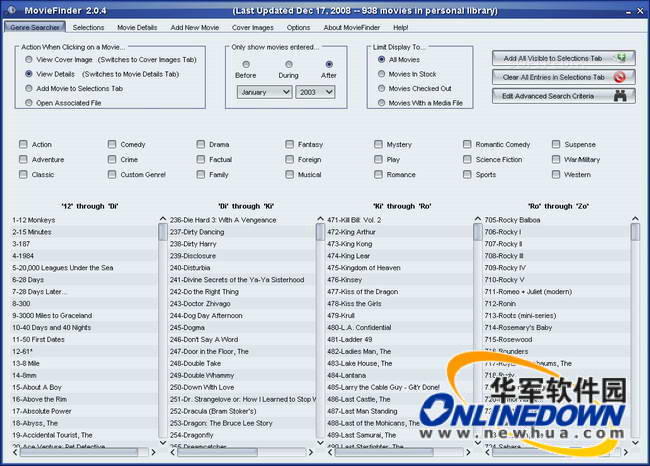The image size is (650, 466).
Task: Click the green arrow icon on Add All Visible button
Action: coord(621,58)
